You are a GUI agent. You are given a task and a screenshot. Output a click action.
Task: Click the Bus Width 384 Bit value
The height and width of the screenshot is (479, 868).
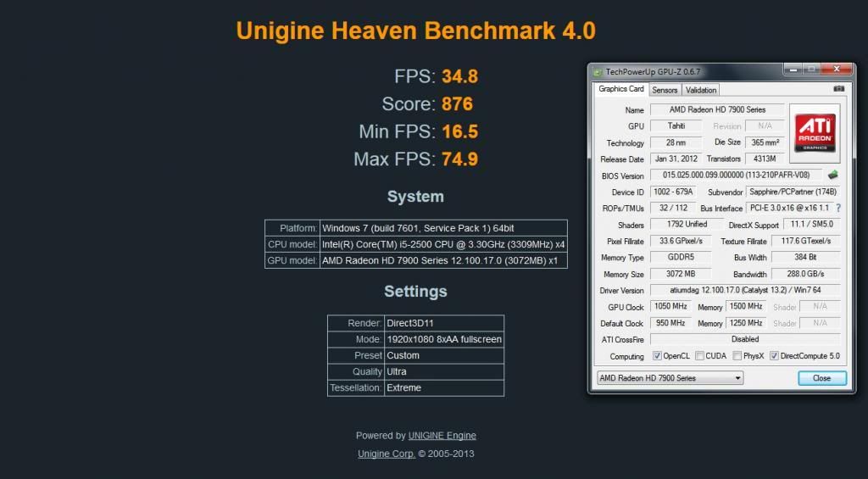click(x=806, y=258)
